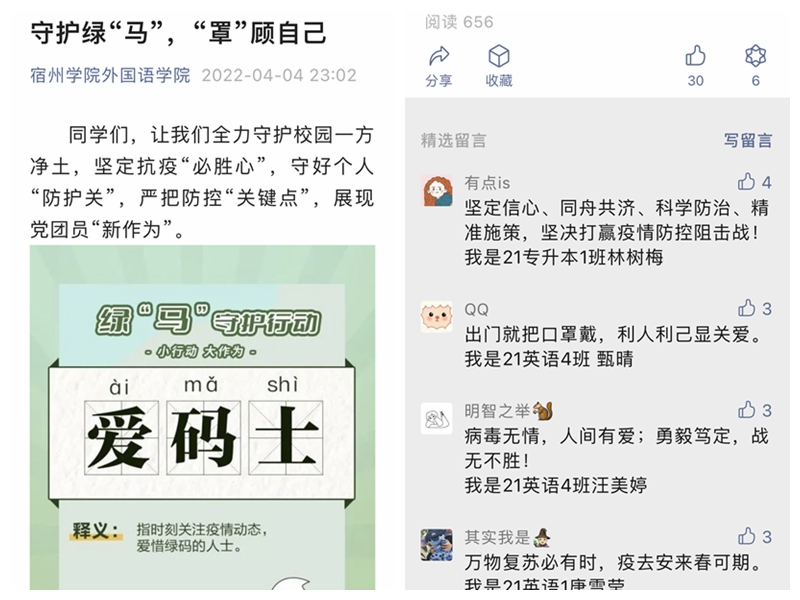Tap the 分享 share arrow icon
This screenshot has width=800, height=600.
click(439, 56)
